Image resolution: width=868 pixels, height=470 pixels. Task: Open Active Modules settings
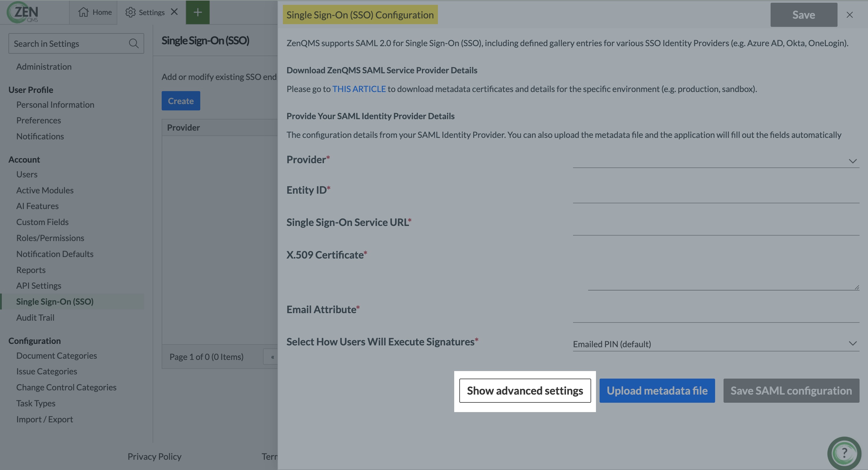click(x=45, y=190)
